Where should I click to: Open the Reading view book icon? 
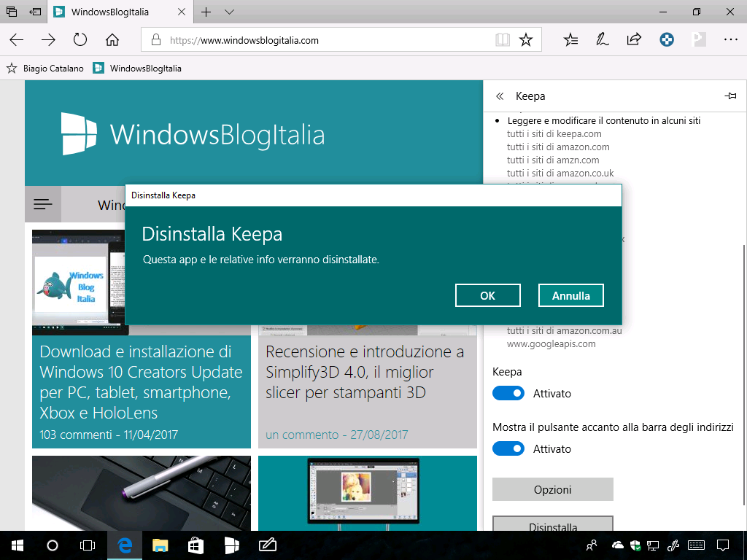(x=503, y=40)
